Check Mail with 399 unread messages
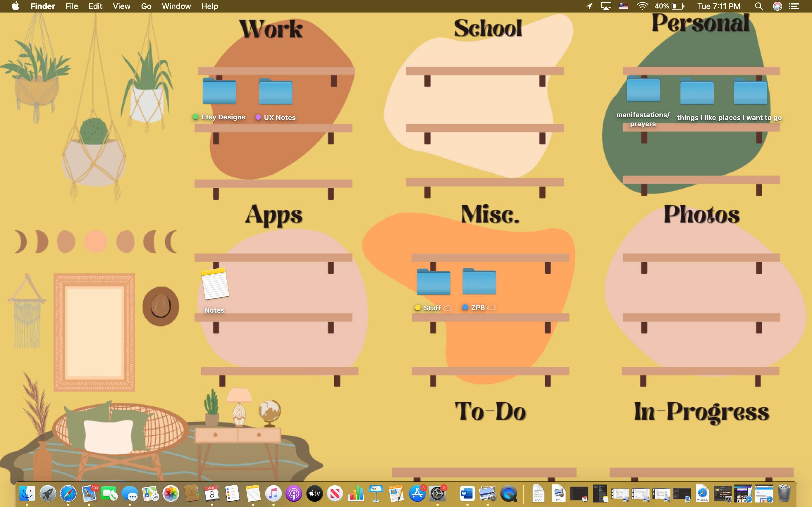Viewport: 812px width, 507px height. click(90, 493)
